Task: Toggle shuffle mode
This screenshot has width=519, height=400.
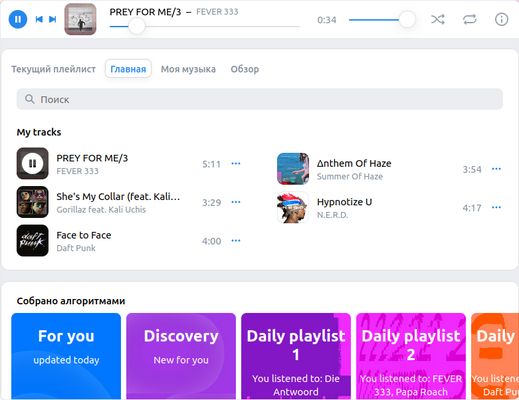Action: tap(438, 19)
